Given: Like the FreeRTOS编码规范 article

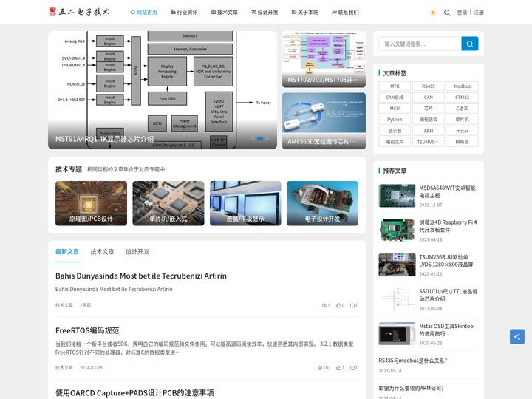Looking at the screenshot, I should click(338, 368).
